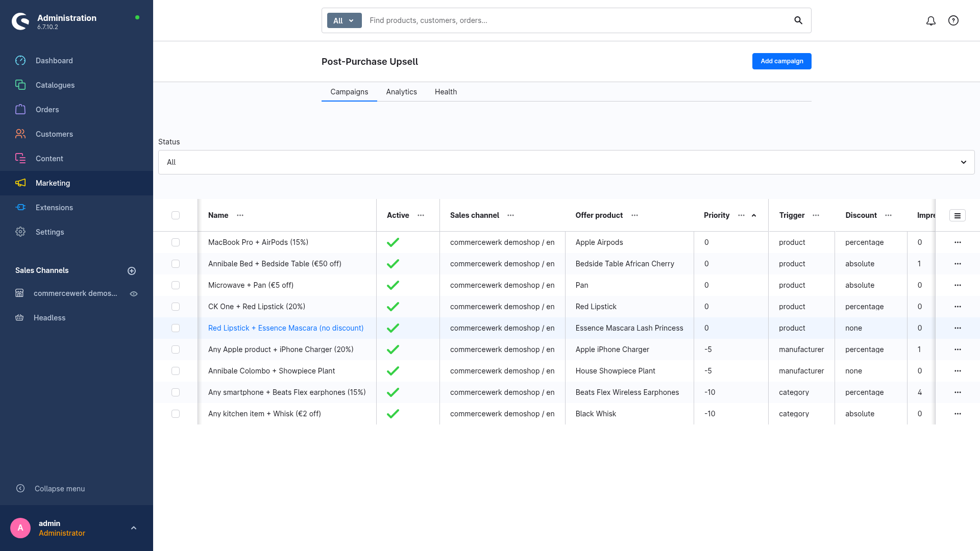Click the Customers people icon
This screenshot has width=980, height=551.
20,134
